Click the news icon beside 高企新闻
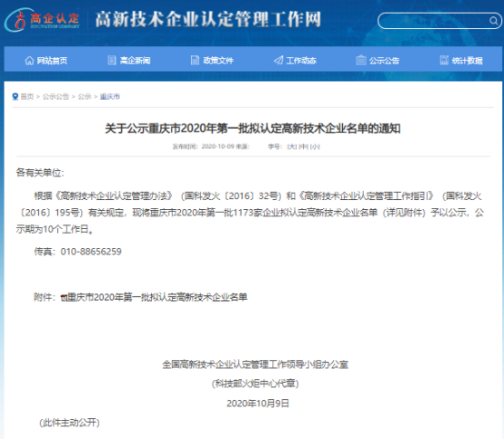Screen dimensions: 504x439 [112, 60]
